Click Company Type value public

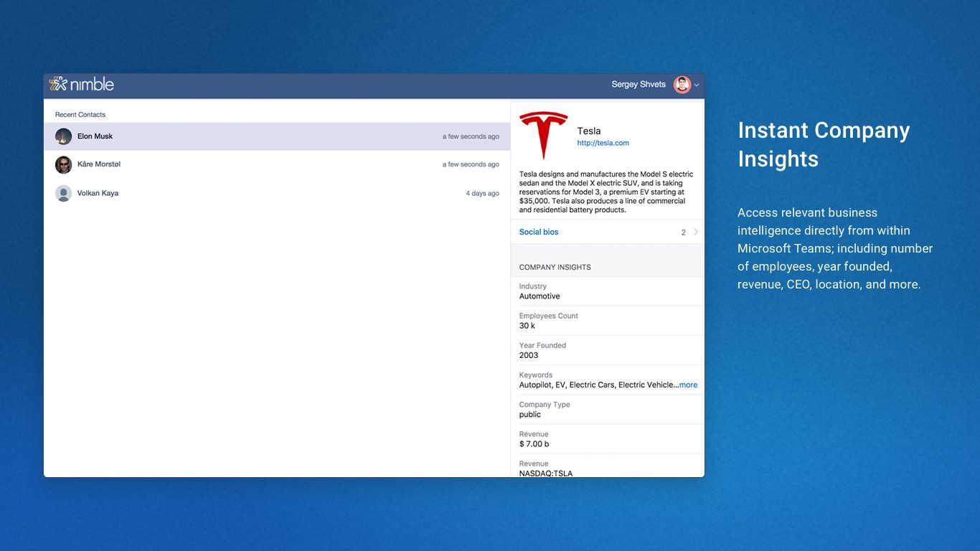530,415
